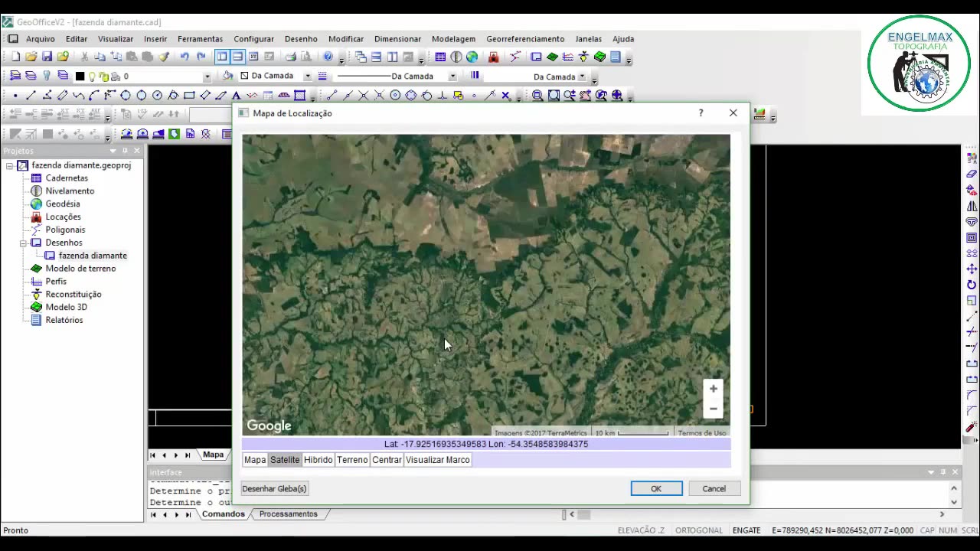Save the drawing with the floppy disk icon

[47, 57]
